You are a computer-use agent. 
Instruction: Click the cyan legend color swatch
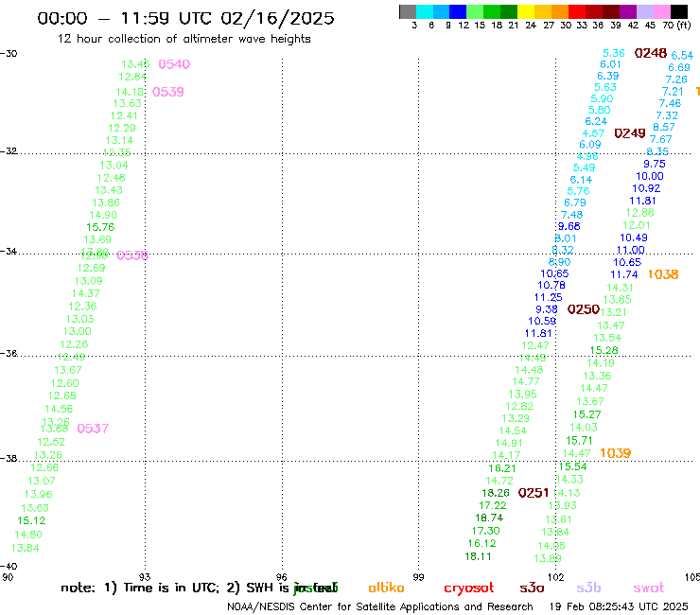[424, 11]
